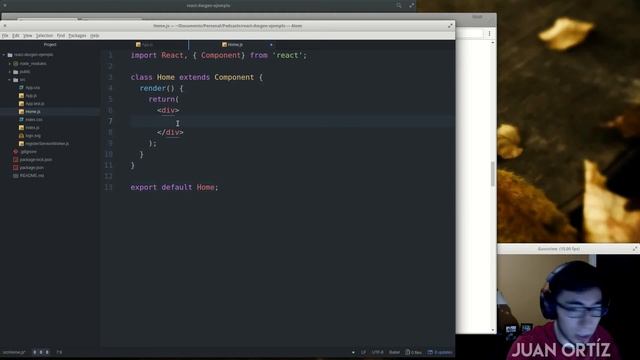The height and width of the screenshot is (360, 640).
Task: Click the package.json file icon
Action: 16,168
